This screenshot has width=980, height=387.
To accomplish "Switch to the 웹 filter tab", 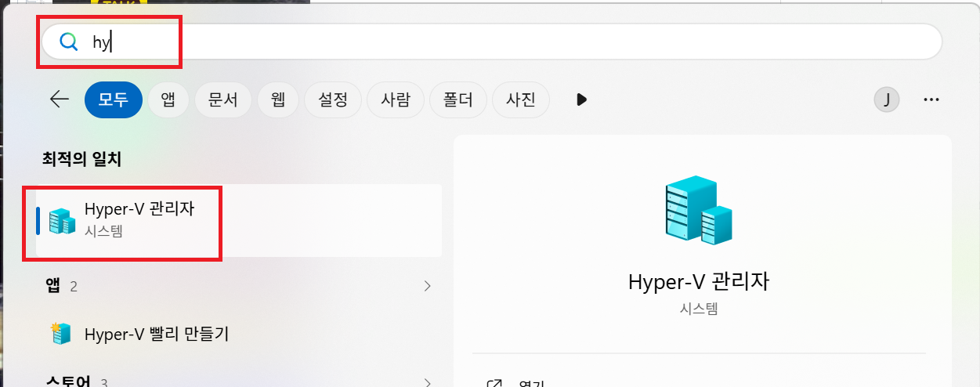I will (278, 99).
